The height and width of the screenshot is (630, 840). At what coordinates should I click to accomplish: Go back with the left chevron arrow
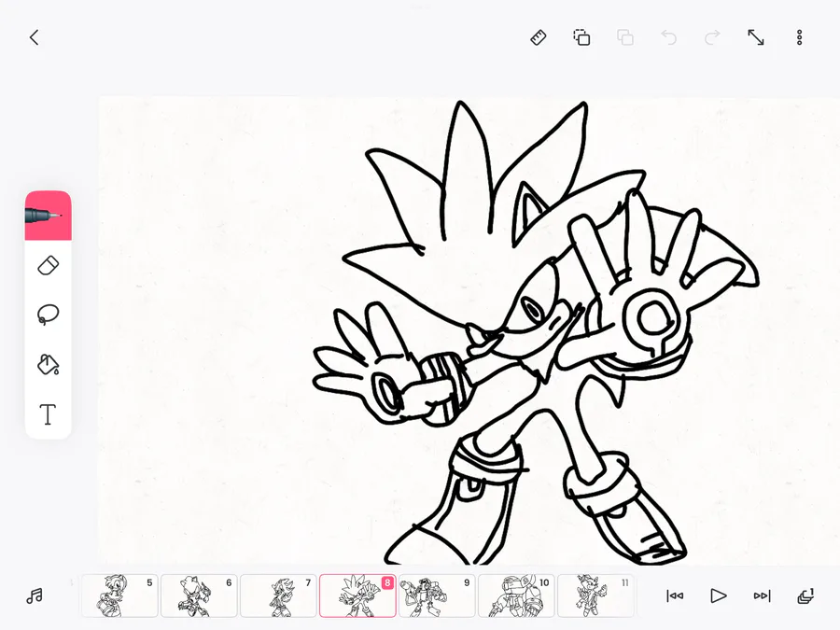[35, 37]
